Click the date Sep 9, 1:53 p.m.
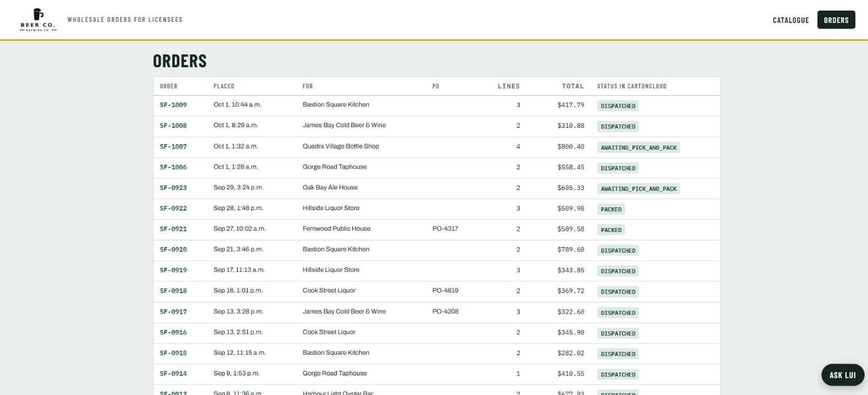Image resolution: width=868 pixels, height=395 pixels. 237,374
